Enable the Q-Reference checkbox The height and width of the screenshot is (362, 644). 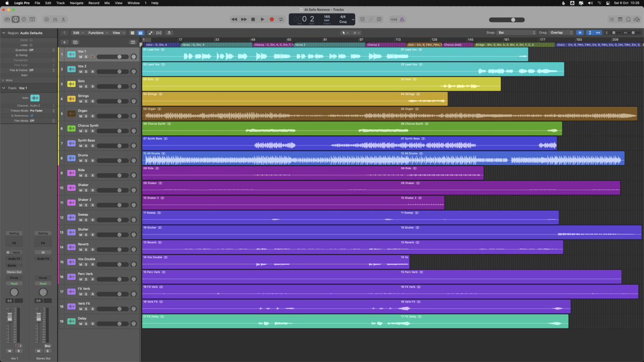click(x=32, y=115)
